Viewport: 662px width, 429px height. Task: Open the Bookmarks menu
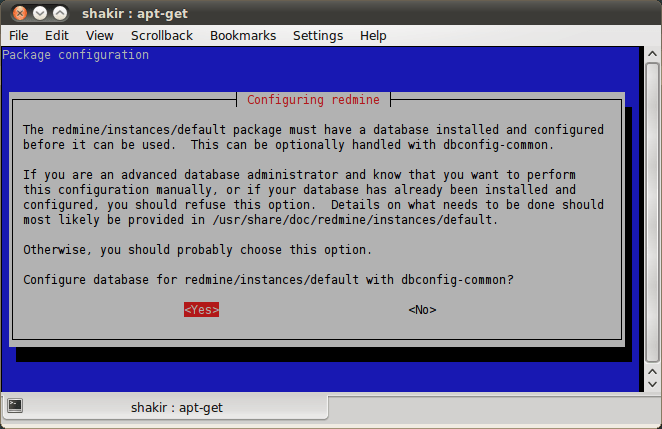click(x=243, y=35)
